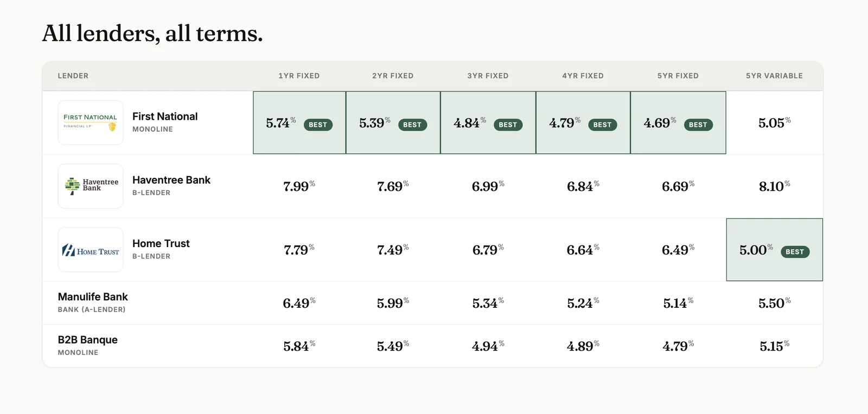Click B-LENDER label under Haventree Bank
The image size is (868, 414).
tap(151, 192)
